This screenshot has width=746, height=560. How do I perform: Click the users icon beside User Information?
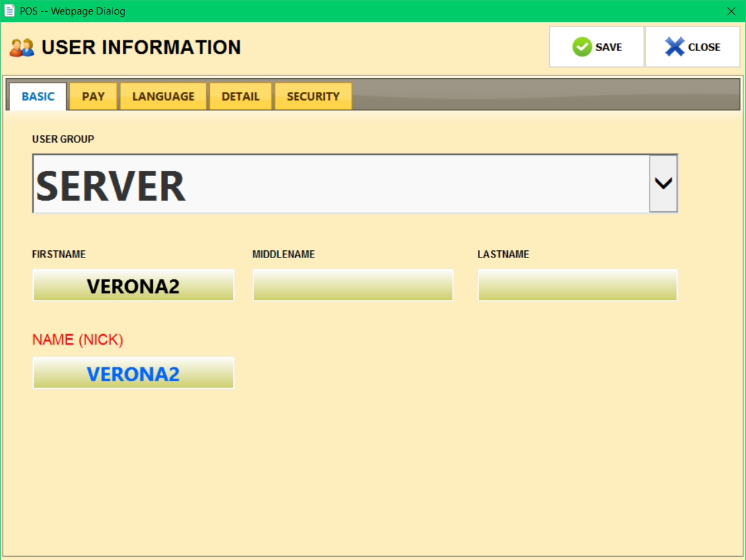(x=22, y=48)
